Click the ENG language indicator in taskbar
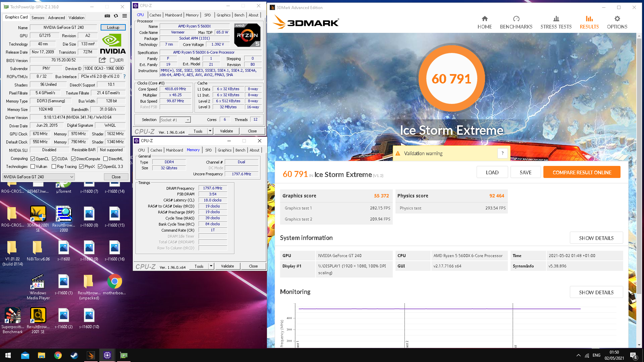The image size is (644, 362). tap(596, 355)
